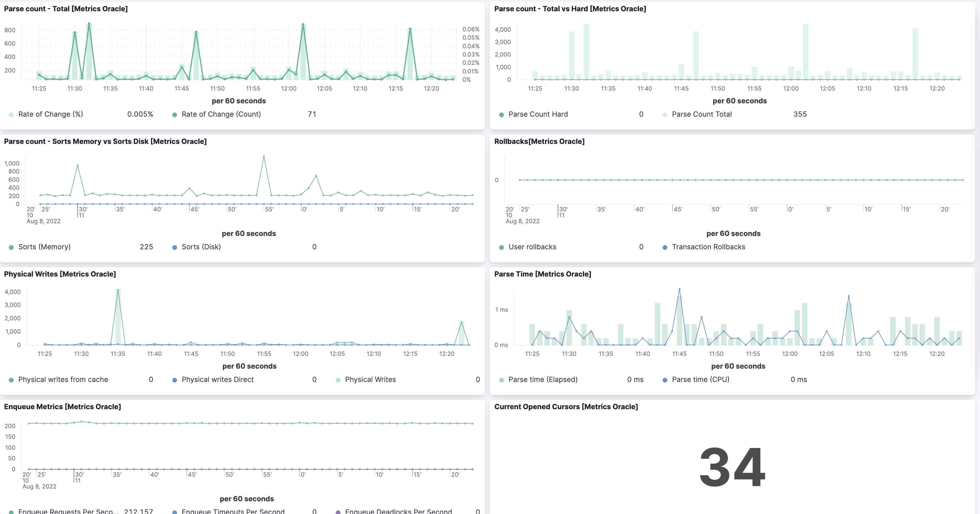
Task: Click Physical writes Direct legend dot
Action: [175, 380]
